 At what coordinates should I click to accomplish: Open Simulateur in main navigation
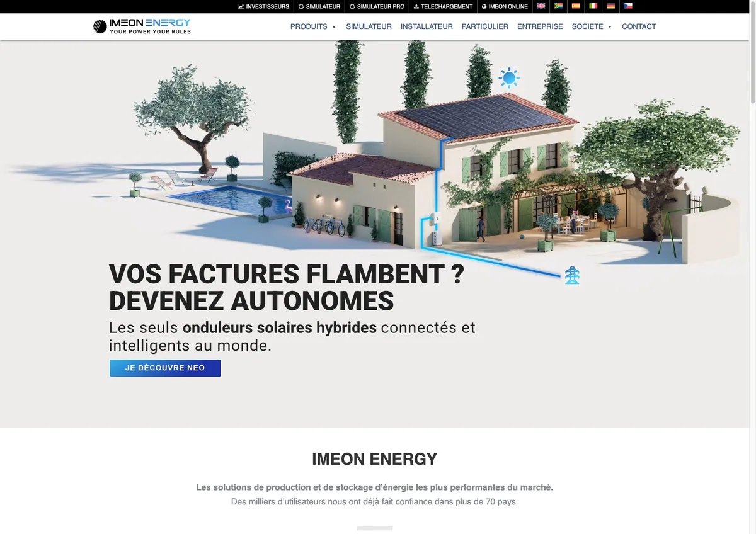369,26
